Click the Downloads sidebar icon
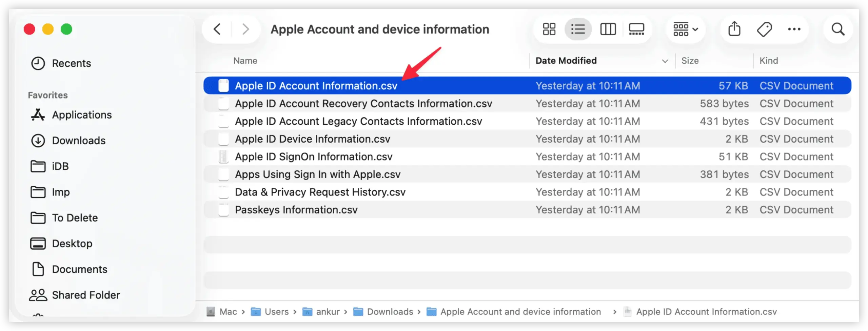Screen dimensions: 868x331 38,141
